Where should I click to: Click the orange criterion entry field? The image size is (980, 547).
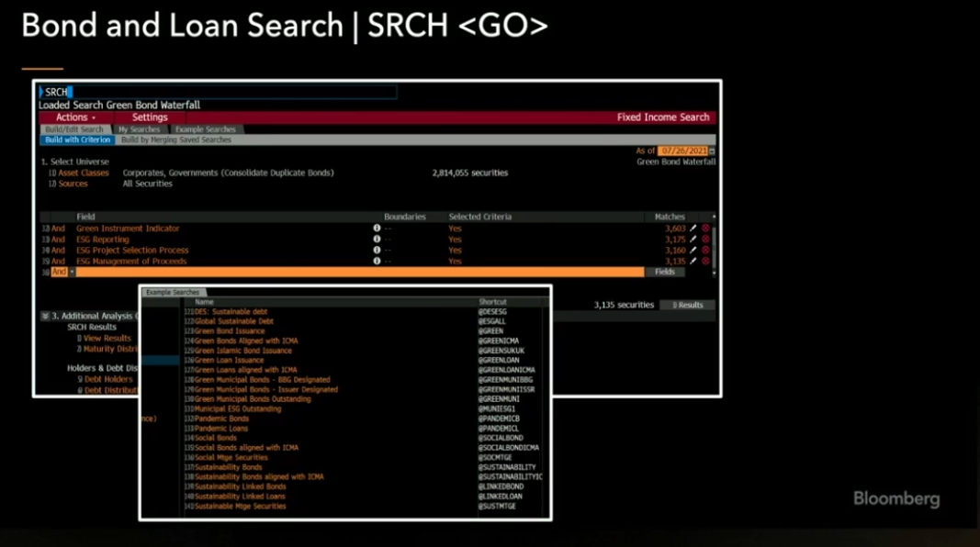[359, 273]
